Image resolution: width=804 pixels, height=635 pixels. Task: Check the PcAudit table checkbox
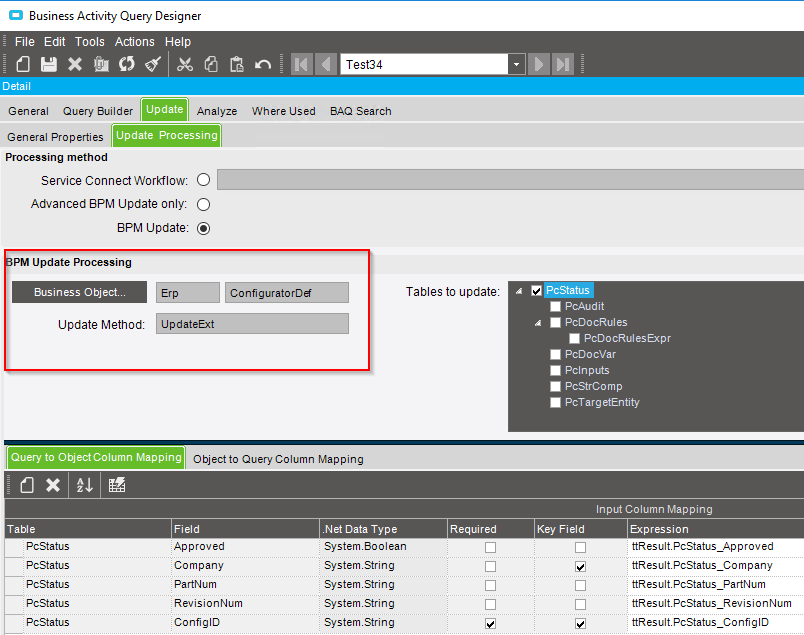(556, 307)
